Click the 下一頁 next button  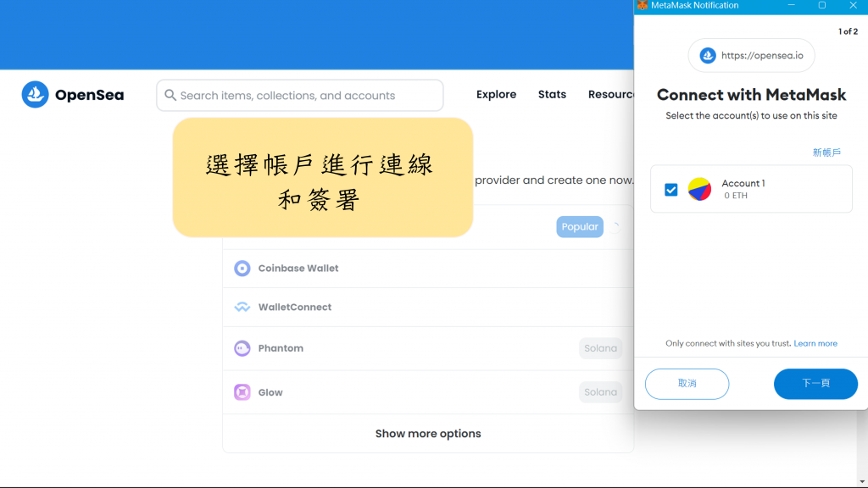(x=815, y=384)
